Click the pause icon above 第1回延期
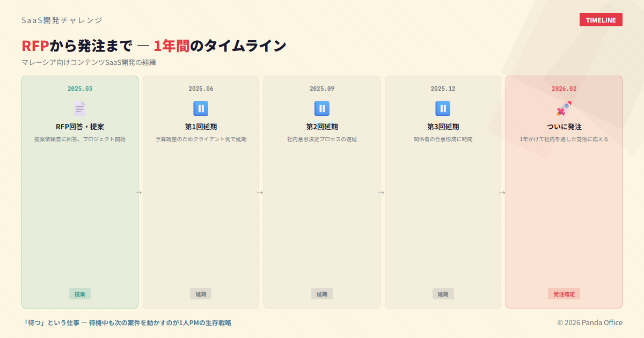 tap(201, 108)
